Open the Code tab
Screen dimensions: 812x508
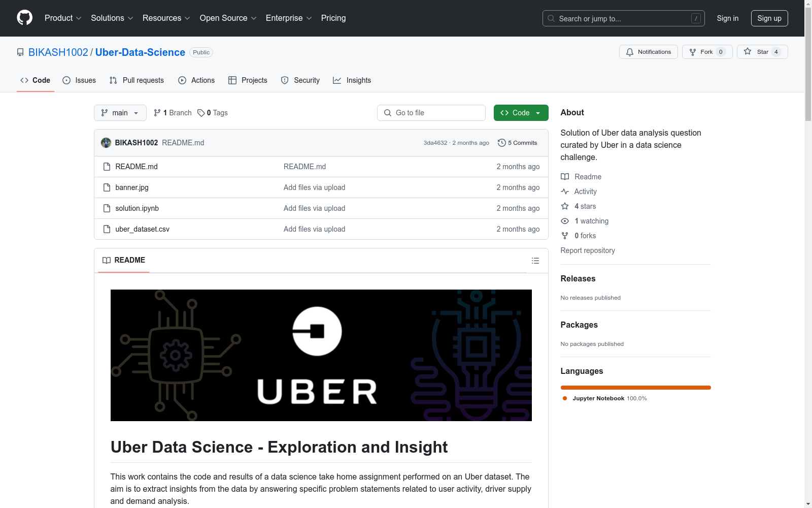(x=36, y=80)
